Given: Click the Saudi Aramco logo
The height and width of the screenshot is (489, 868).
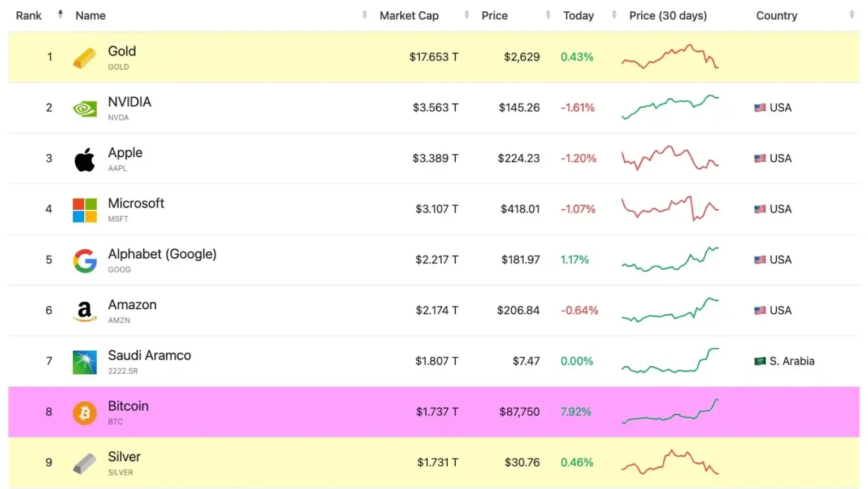Looking at the screenshot, I should pos(84,362).
